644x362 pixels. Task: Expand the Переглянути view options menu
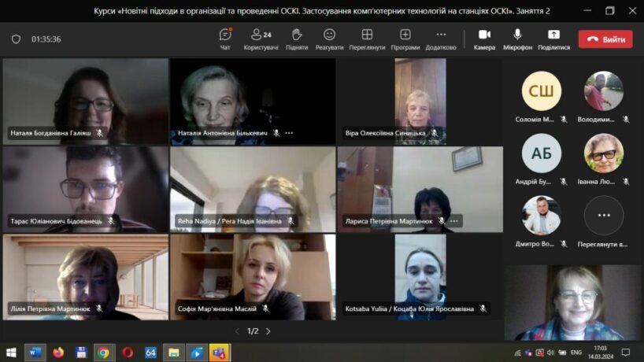click(367, 39)
